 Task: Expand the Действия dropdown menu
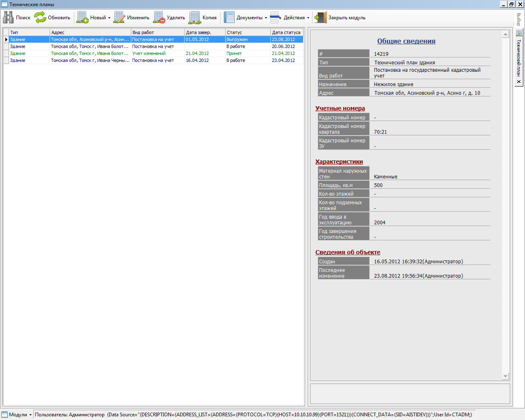pyautogui.click(x=308, y=18)
